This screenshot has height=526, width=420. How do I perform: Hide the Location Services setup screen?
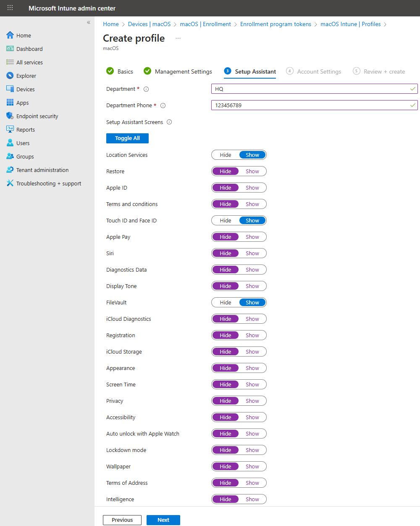coord(226,155)
